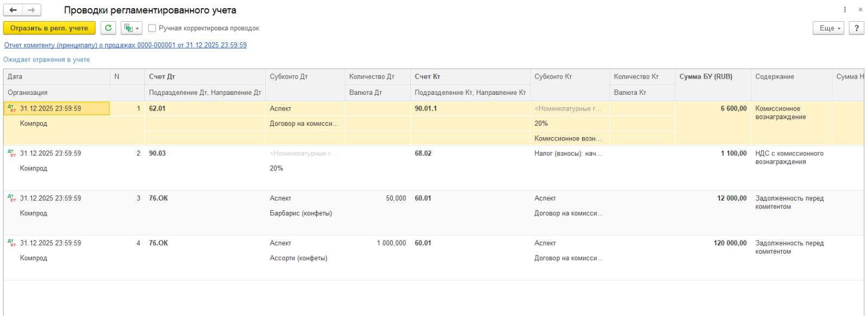868x316 pixels.
Task: Open the related documents dropdown button
Action: tap(131, 28)
